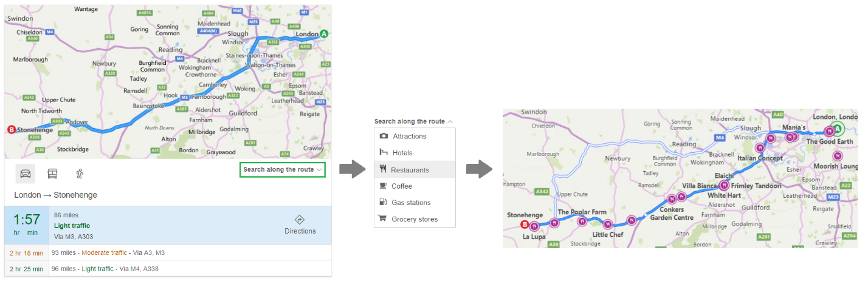Select the car driving mode icon

pyautogui.click(x=26, y=174)
